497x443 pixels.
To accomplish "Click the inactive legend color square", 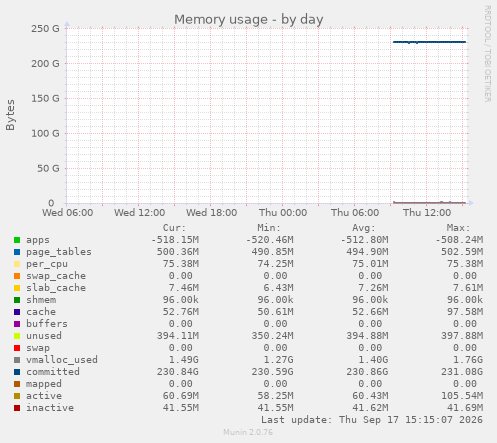I will click(x=17, y=408).
